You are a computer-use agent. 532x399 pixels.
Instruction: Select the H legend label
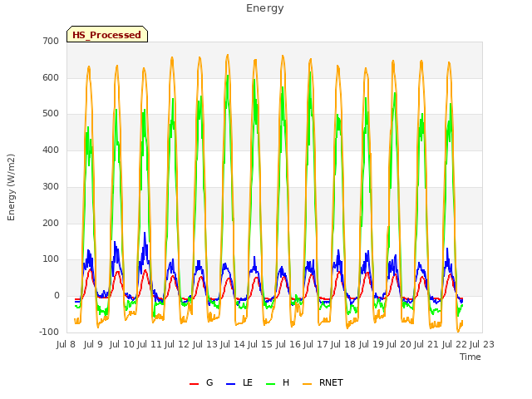286,382
